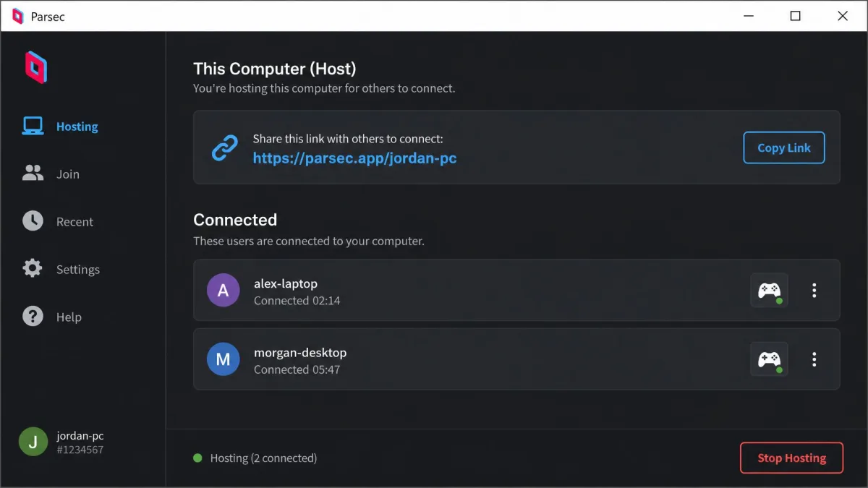Click the chain link icon beside share link
The image size is (868, 488).
[x=225, y=147]
